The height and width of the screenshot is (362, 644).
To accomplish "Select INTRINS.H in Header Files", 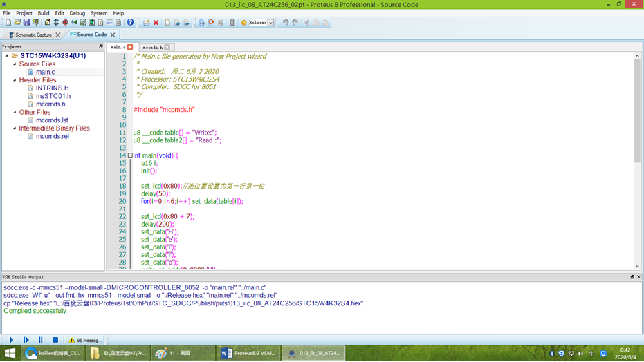I will coord(52,88).
